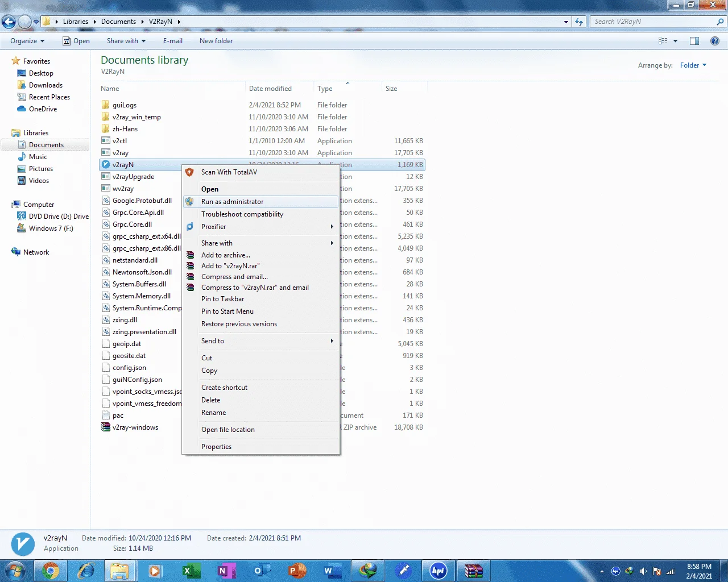Click Documents in the address bar path
Image resolution: width=728 pixels, height=582 pixels.
[x=118, y=22]
